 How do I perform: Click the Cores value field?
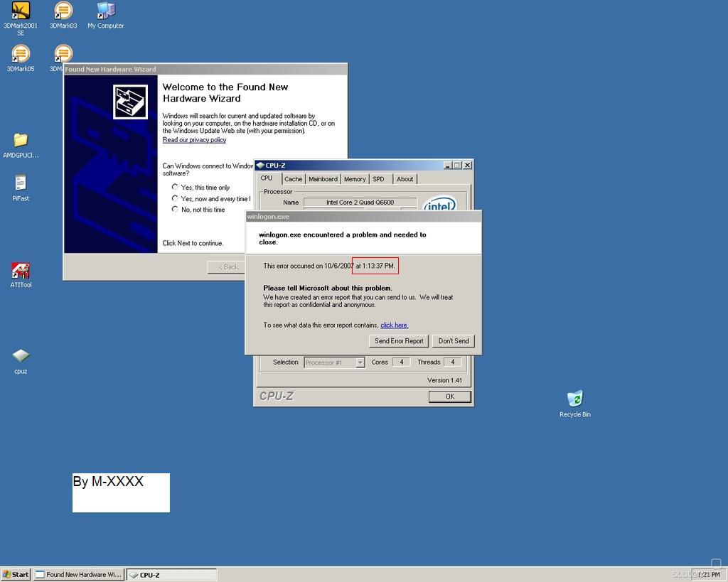click(401, 362)
